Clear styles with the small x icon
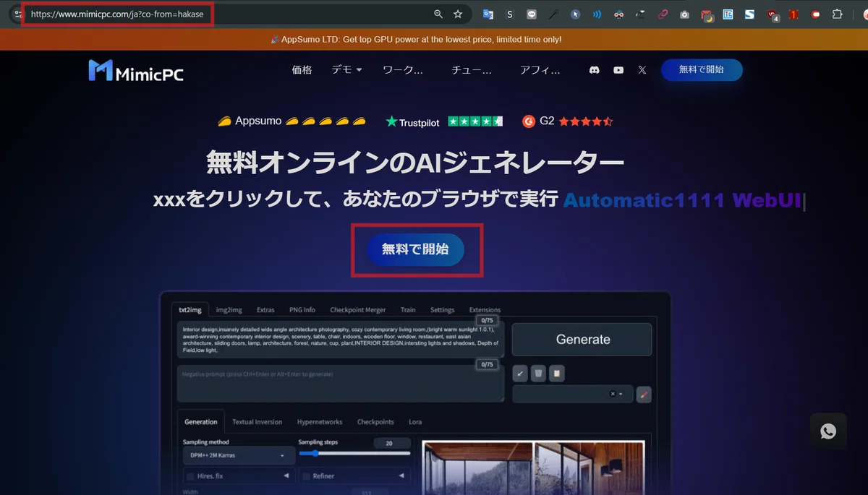868x495 pixels. click(613, 395)
